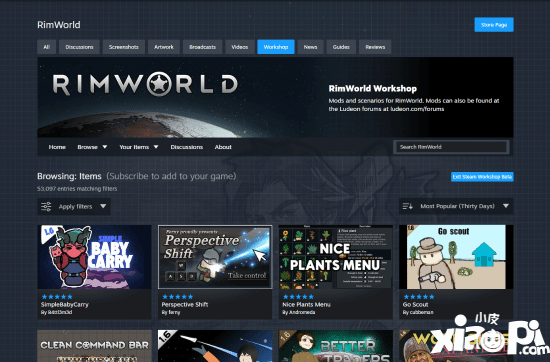This screenshot has width=550, height=362.
Task: Open the Screenshots tab
Action: [x=123, y=47]
